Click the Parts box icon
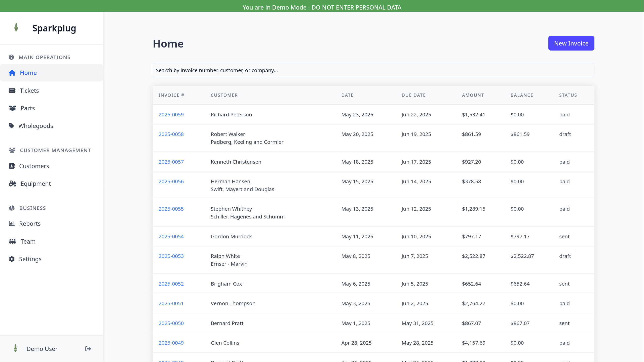The width and height of the screenshot is (644, 362). (12, 108)
